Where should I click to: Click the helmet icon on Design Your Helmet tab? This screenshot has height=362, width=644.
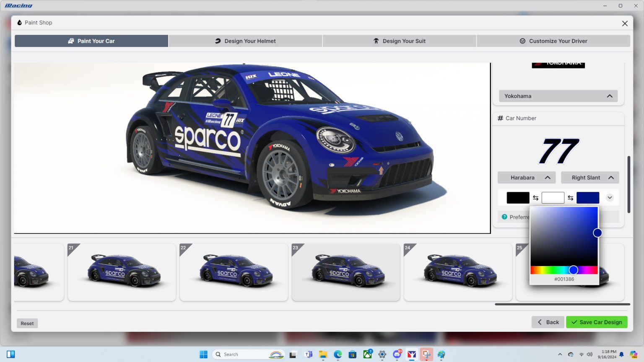(x=218, y=41)
